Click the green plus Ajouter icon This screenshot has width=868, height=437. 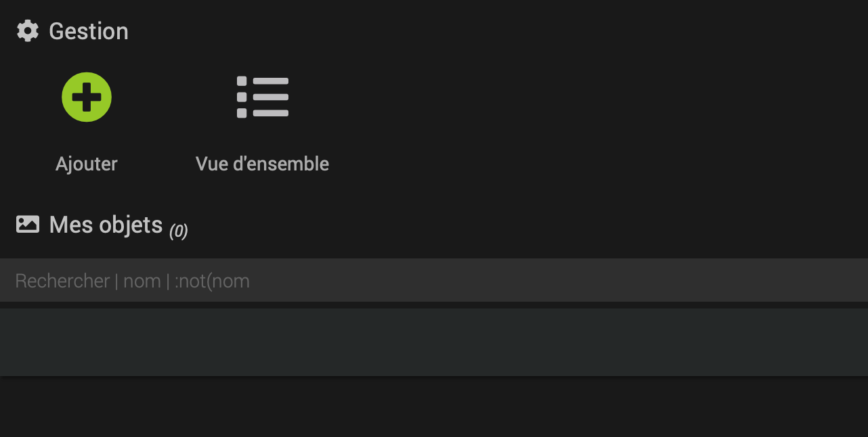87,97
